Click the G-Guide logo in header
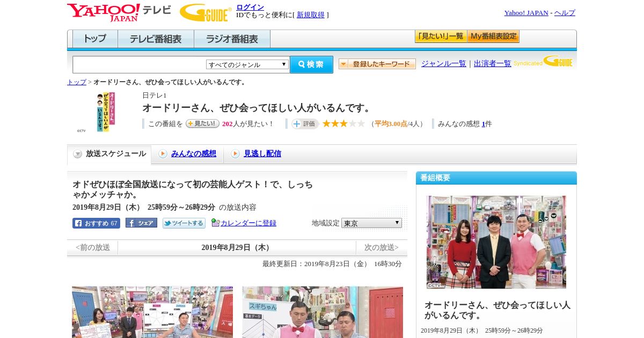Screen dimensions: 644x338 (x=206, y=12)
